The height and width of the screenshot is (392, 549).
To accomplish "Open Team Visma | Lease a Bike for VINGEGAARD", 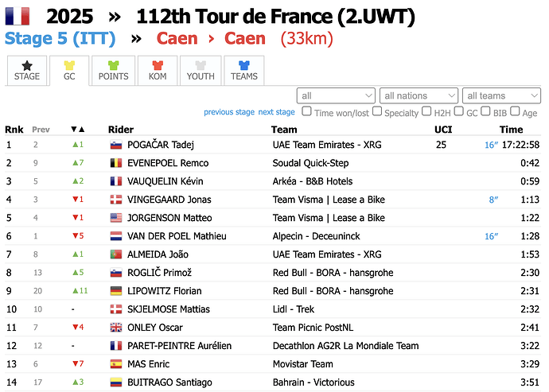I will (329, 200).
